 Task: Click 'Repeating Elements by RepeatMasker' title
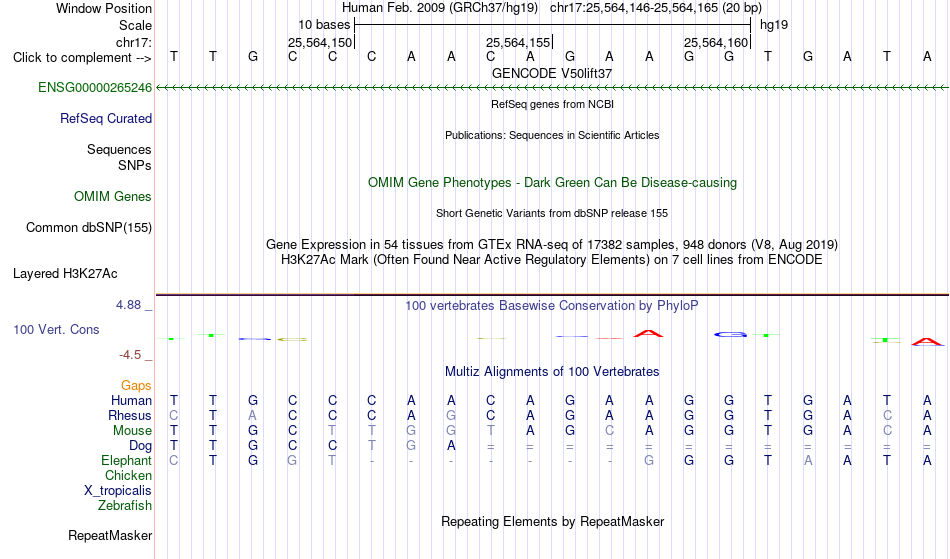tap(552, 522)
